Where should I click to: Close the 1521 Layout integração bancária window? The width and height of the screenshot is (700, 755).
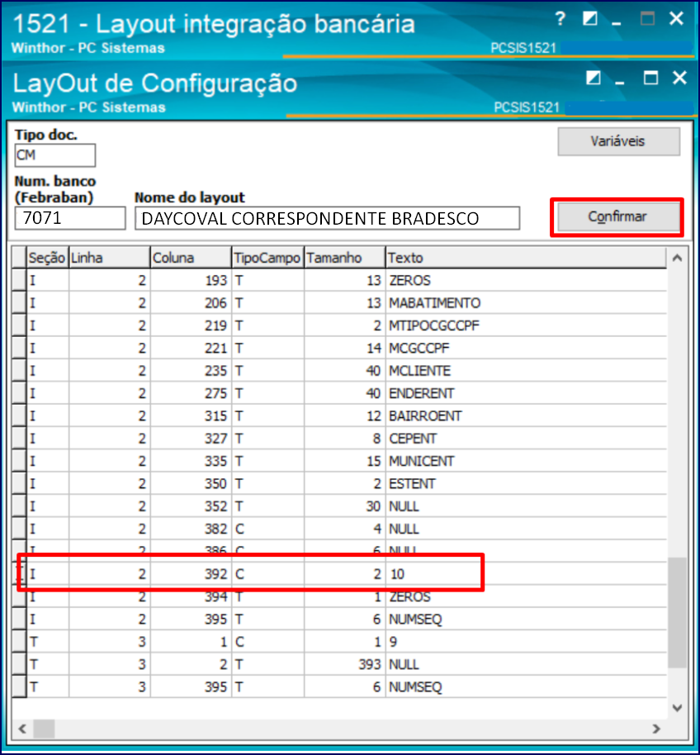(676, 19)
